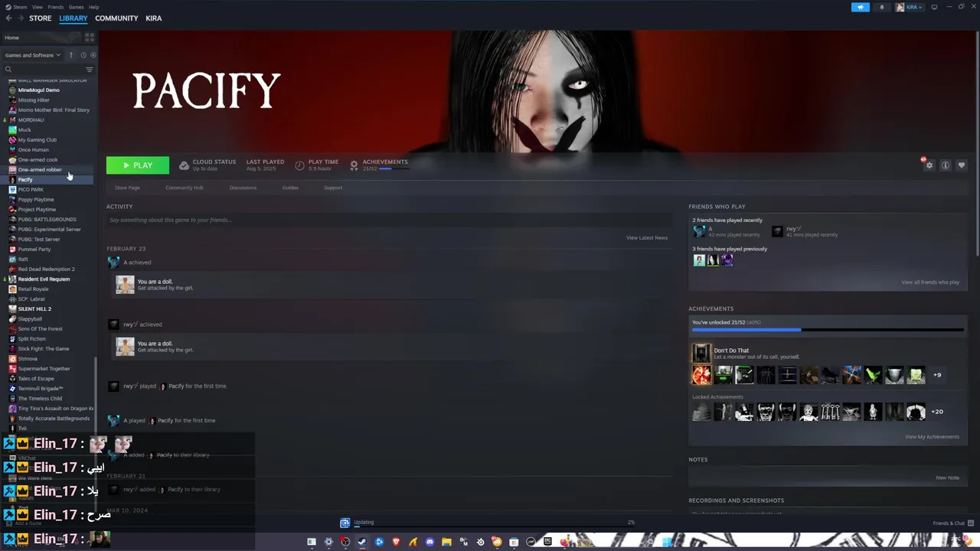The height and width of the screenshot is (551, 980).
Task: Expand the Games and Software dropdown
Action: point(32,55)
